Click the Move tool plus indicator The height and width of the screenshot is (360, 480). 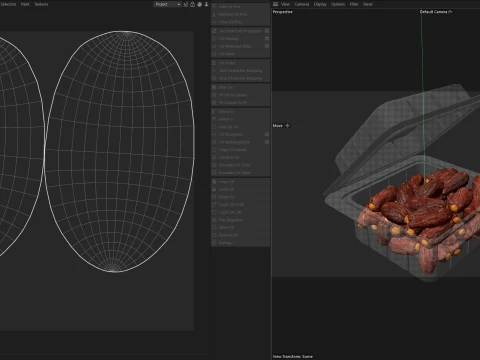pyautogui.click(x=287, y=126)
